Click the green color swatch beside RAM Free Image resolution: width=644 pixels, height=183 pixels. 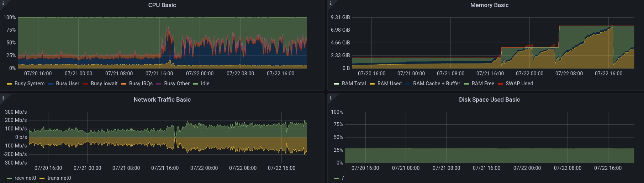click(x=466, y=84)
